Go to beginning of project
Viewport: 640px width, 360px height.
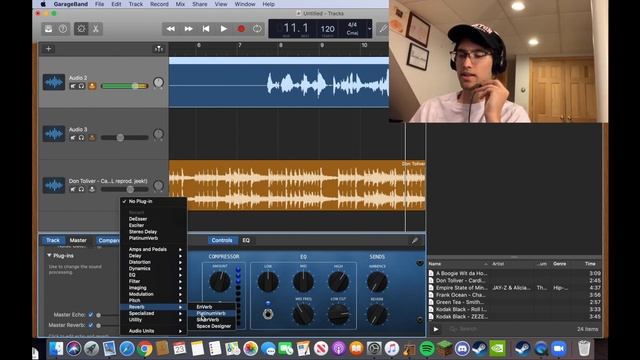206,29
